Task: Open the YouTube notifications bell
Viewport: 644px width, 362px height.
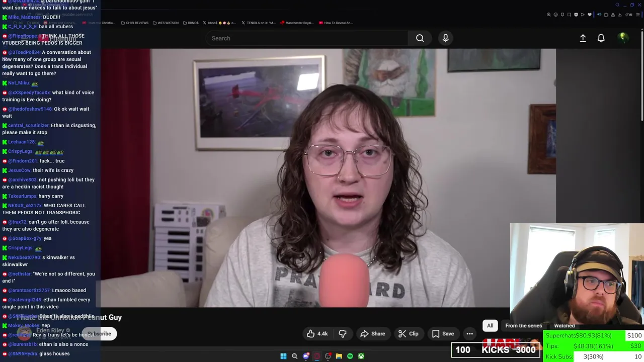Action: point(601,38)
